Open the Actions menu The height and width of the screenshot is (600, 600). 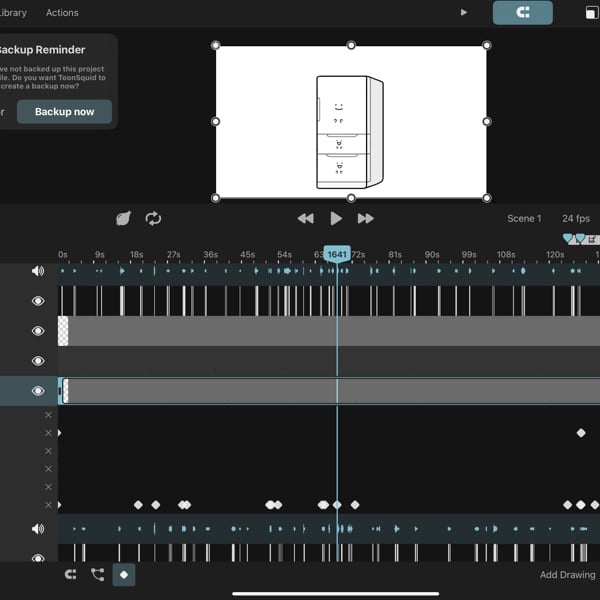(62, 13)
